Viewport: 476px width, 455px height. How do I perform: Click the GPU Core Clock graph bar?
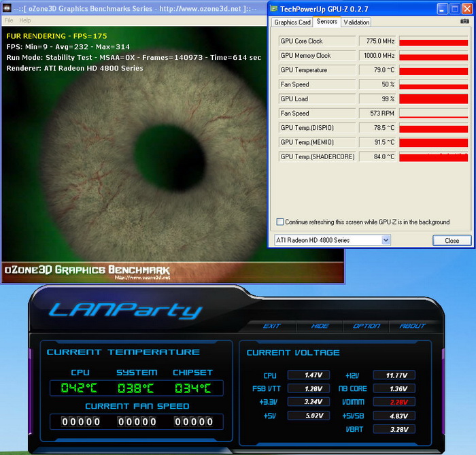[434, 41]
